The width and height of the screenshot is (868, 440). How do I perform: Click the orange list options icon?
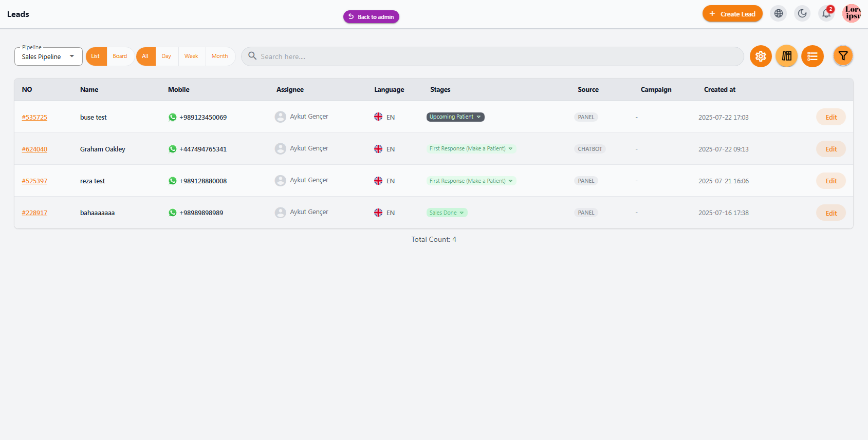point(812,56)
